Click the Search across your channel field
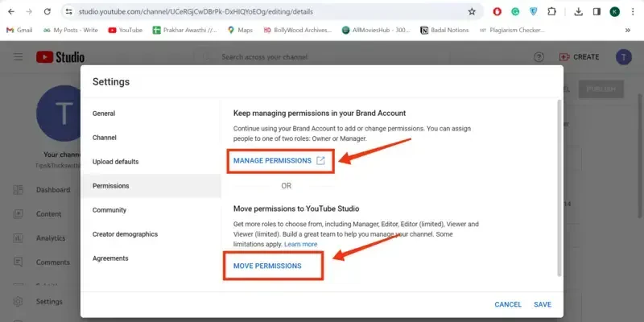 [x=320, y=57]
